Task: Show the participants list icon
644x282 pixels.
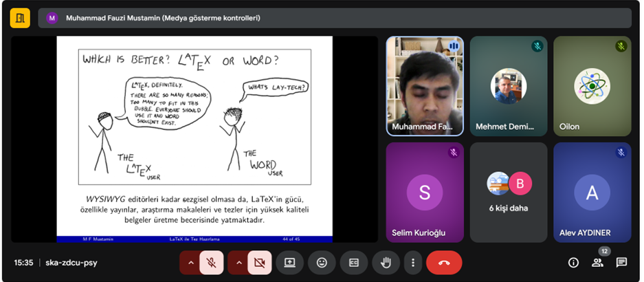Action: [597, 262]
